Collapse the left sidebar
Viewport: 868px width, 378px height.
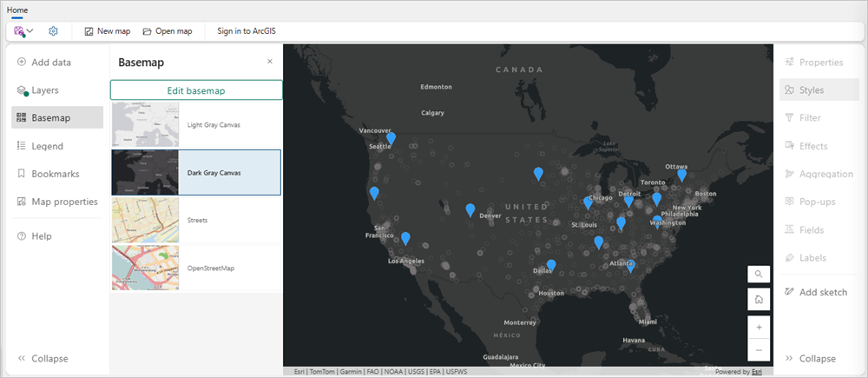point(43,359)
